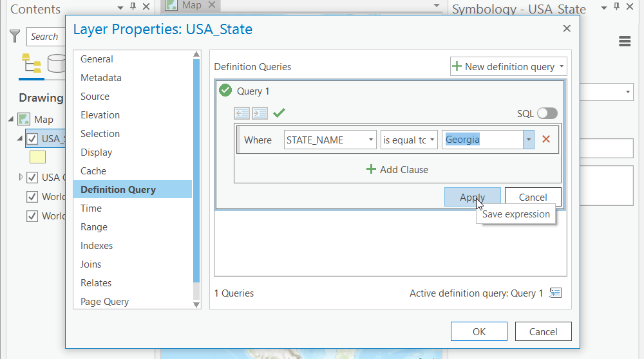The height and width of the screenshot is (359, 644).
Task: Remove the clause with red X
Action: (x=546, y=139)
